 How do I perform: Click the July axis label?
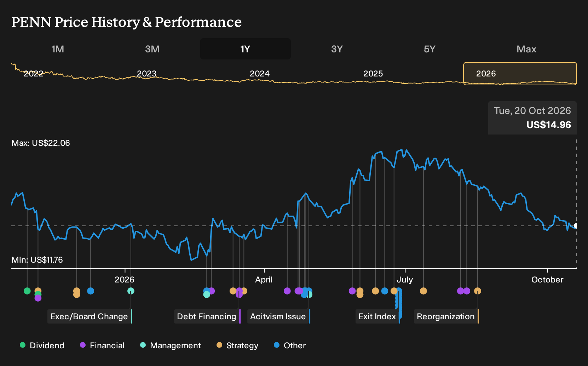405,280
